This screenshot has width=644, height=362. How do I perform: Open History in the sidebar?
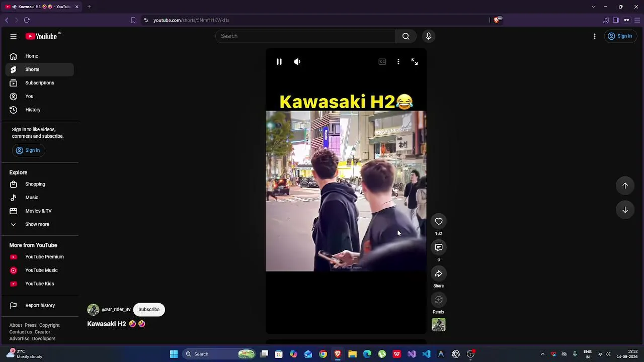(39, 110)
